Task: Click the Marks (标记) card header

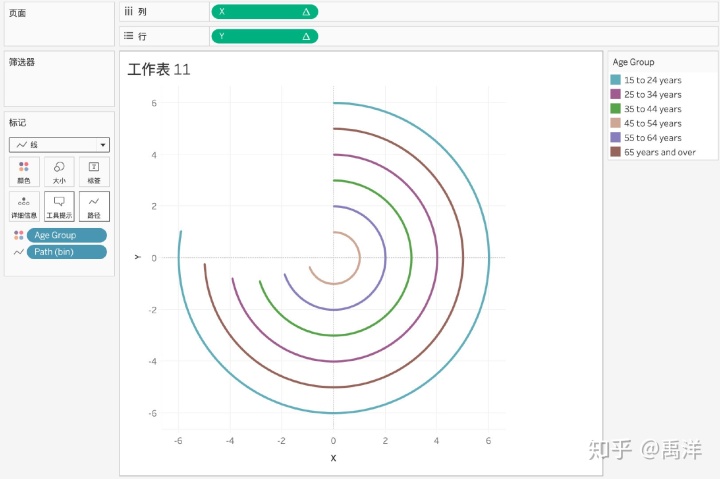Action: coord(17,123)
